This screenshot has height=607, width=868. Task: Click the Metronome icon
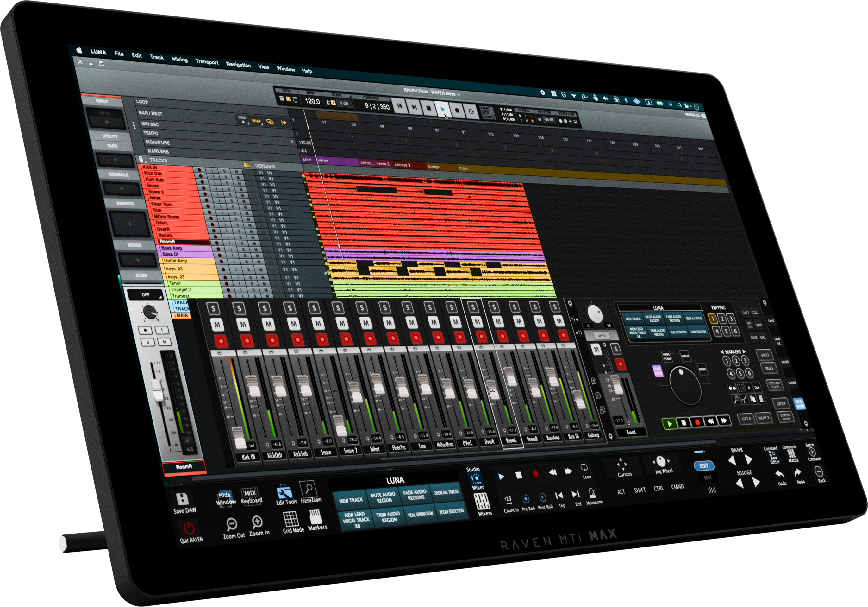pos(592,493)
